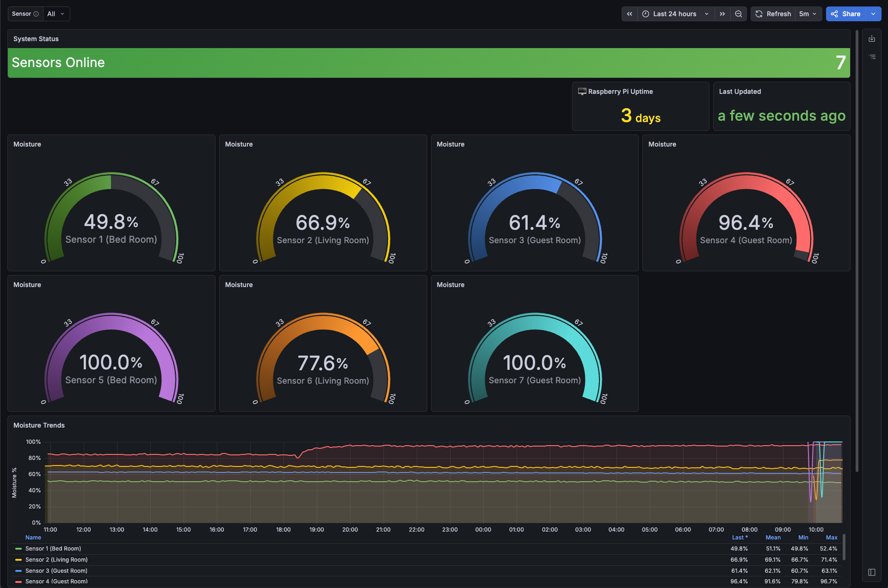888x588 pixels.
Task: Click the monitor icon beside Raspberry Pi Uptime
Action: pyautogui.click(x=582, y=92)
